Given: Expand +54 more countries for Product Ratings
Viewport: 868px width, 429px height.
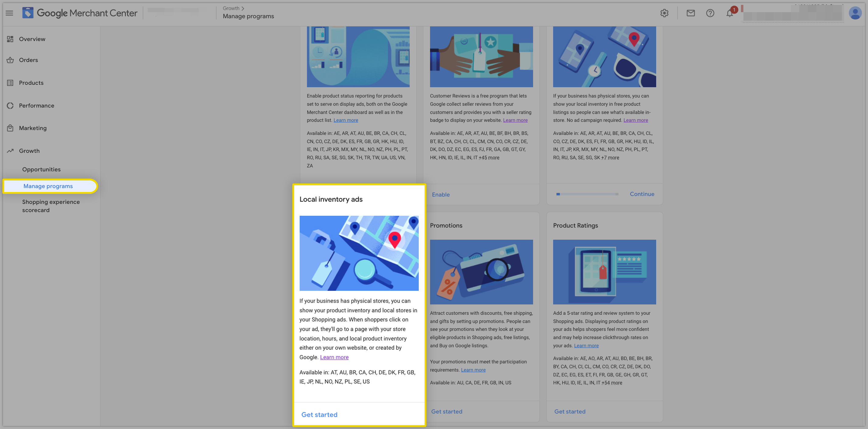Looking at the screenshot, I should click(x=612, y=383).
